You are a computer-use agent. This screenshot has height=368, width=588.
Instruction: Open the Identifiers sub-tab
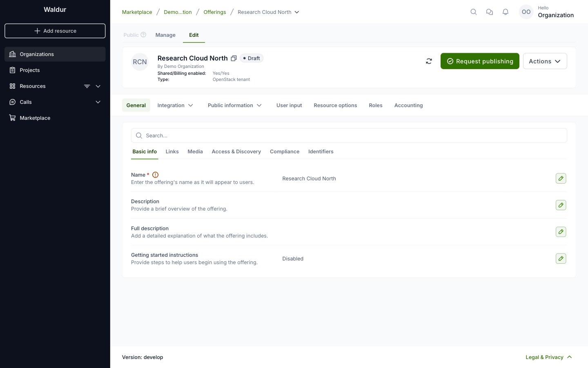tap(321, 152)
